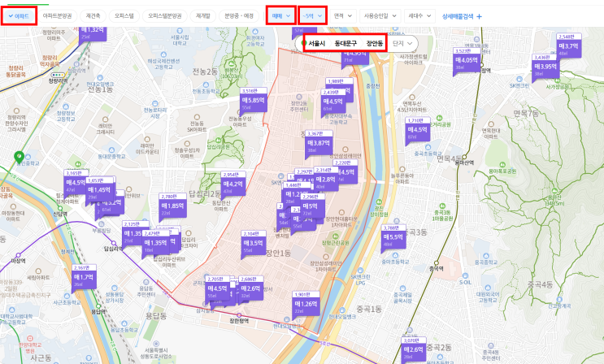Click the 상세매물검색 detailed search button
The width and height of the screenshot is (604, 364).
(x=462, y=16)
